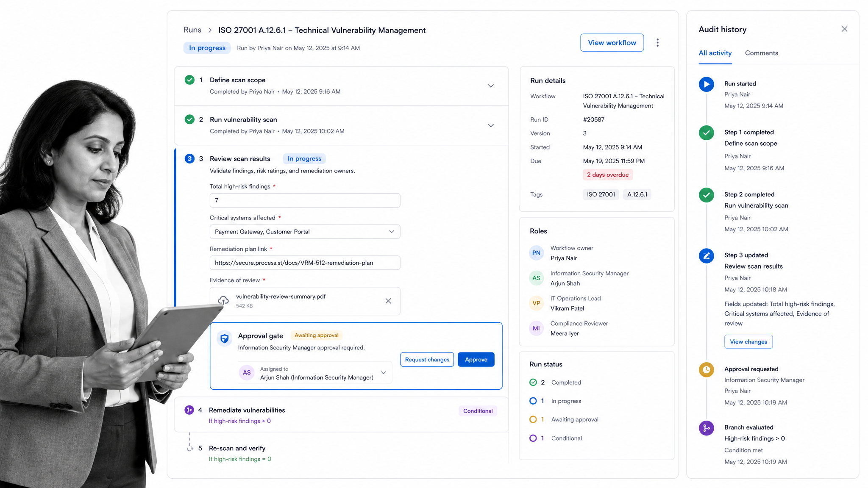868x488 pixels.
Task: Click the file name vulnerability-review-summary.pdf
Action: pos(281,297)
